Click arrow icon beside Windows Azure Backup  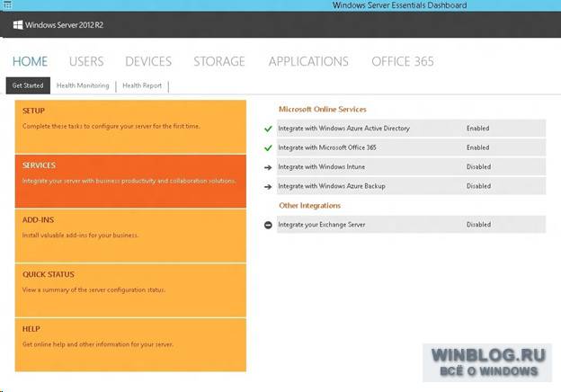tap(268, 186)
